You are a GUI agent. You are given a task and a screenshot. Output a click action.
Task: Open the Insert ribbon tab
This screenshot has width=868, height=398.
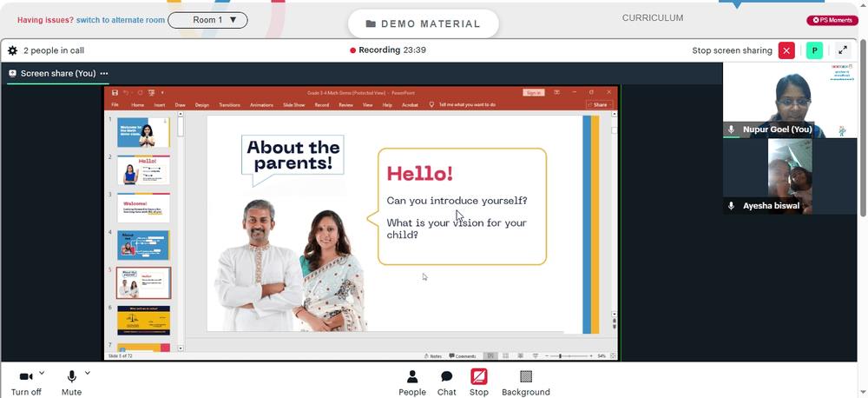pyautogui.click(x=160, y=105)
